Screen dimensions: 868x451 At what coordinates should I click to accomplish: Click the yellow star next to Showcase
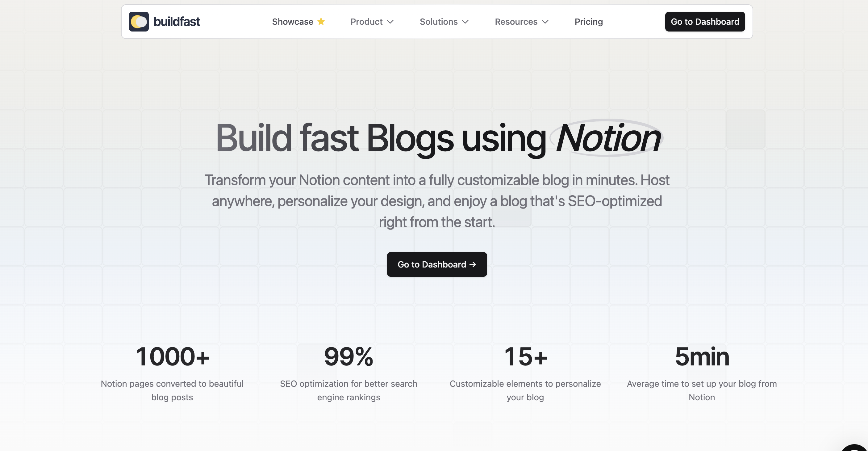321,22
